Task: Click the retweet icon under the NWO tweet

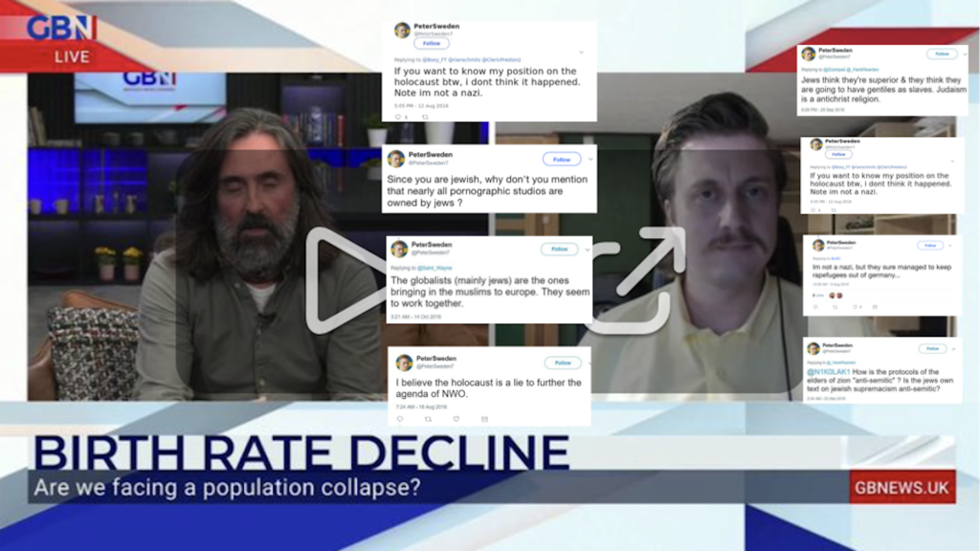Action: point(428,419)
